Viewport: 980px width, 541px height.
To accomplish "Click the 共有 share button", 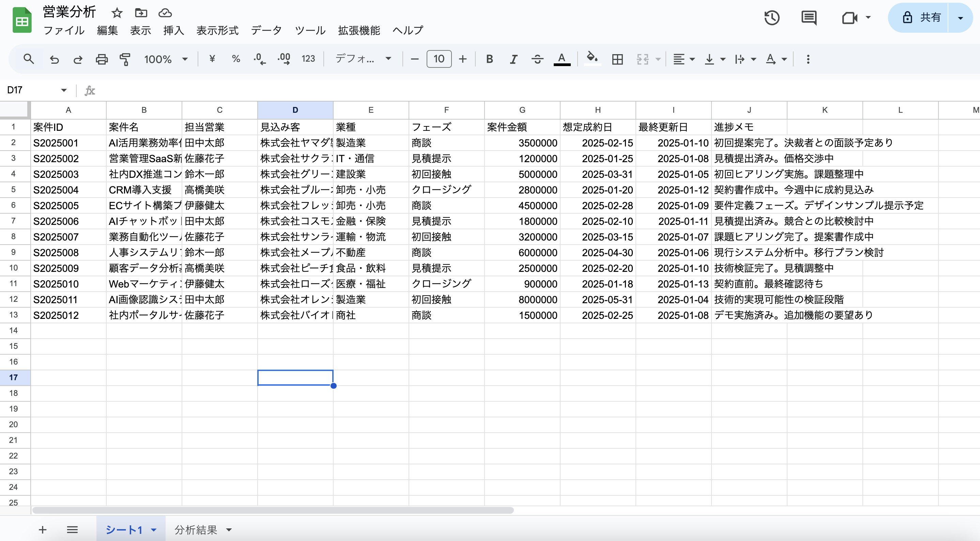I will 922,17.
